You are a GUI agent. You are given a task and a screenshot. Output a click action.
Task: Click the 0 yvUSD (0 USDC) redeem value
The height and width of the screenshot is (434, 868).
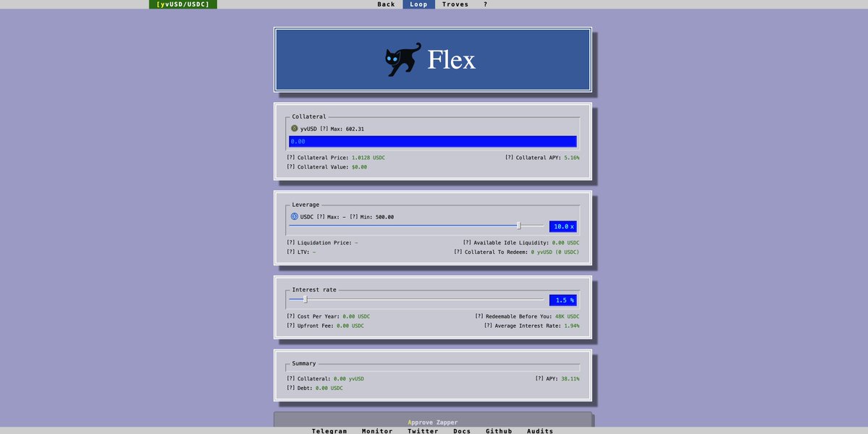(555, 252)
